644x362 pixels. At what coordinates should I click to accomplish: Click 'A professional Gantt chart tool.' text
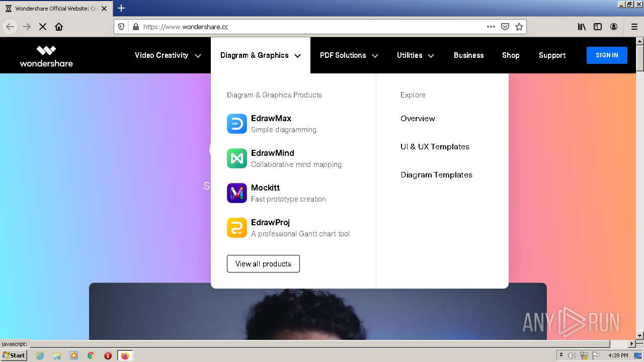click(301, 234)
